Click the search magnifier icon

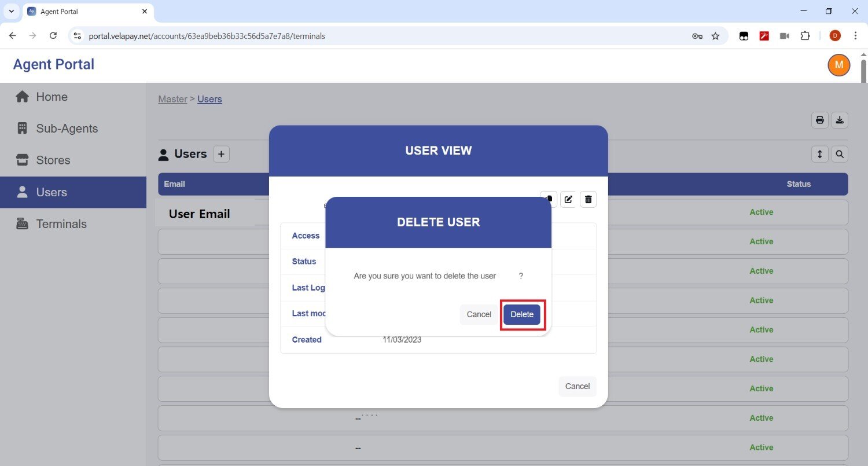pos(840,154)
